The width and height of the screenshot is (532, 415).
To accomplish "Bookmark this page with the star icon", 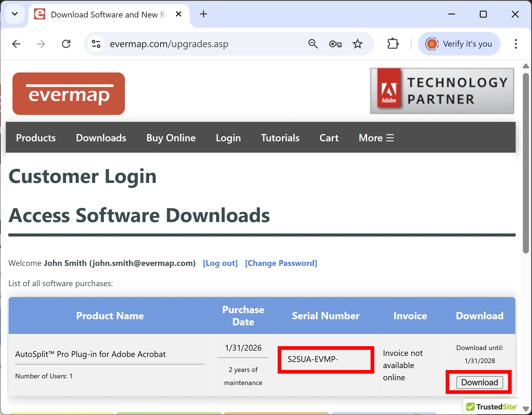I will pyautogui.click(x=357, y=44).
